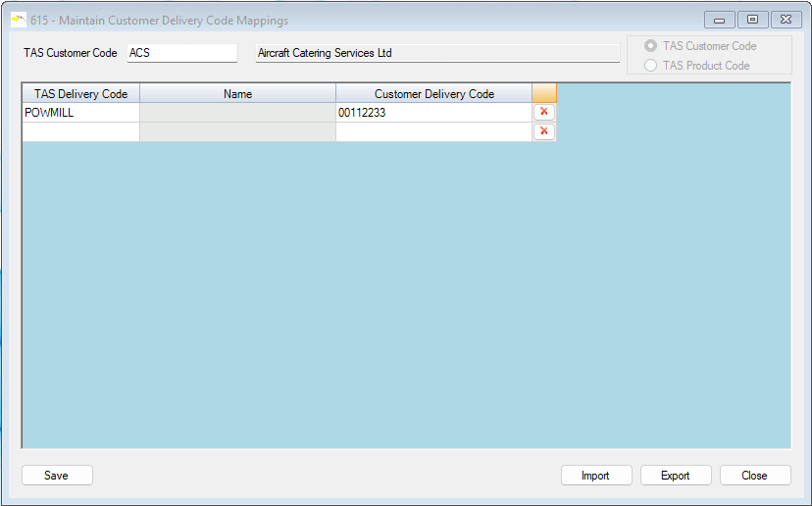Sort by TAS Delivery Code column header
The width and height of the screenshot is (812, 506).
click(x=80, y=94)
